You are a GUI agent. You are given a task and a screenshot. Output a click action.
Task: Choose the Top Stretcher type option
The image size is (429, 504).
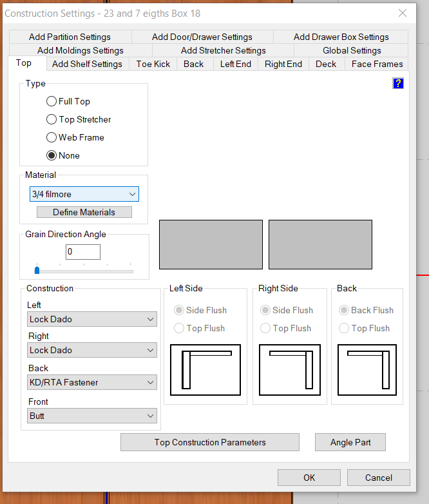52,119
